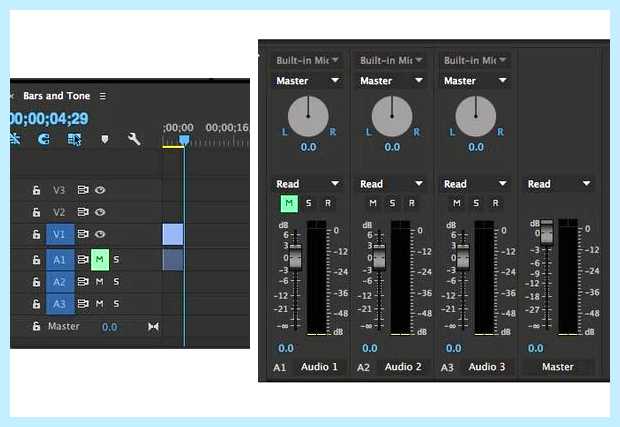The width and height of the screenshot is (620, 427).
Task: Hide track V3 with the eye icon
Action: click(100, 190)
